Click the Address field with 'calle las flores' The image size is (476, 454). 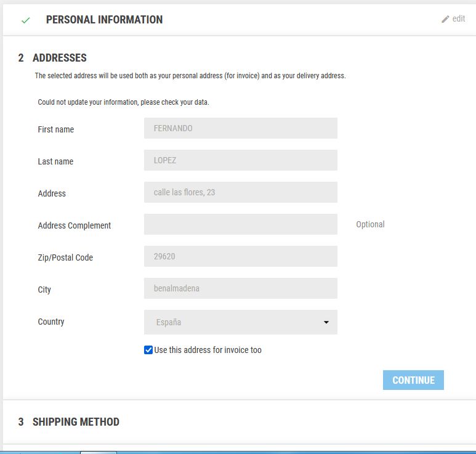tap(240, 192)
